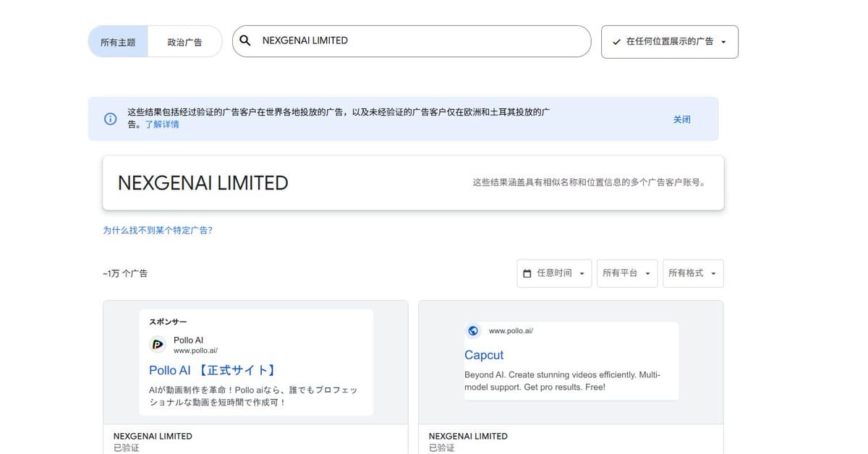Viewport: 868px width, 454px height.
Task: Click NEXGENAI LIMITED under the Capcut ad
Action: (x=468, y=436)
